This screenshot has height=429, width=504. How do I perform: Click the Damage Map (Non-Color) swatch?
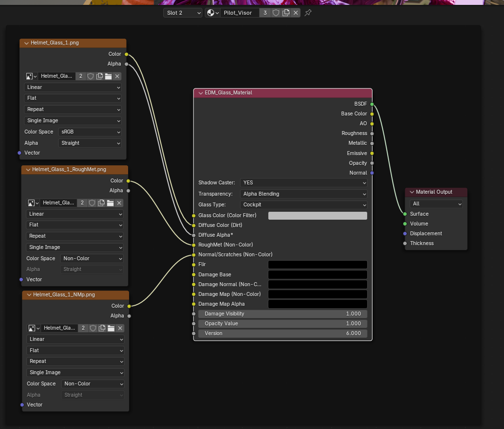click(x=318, y=294)
